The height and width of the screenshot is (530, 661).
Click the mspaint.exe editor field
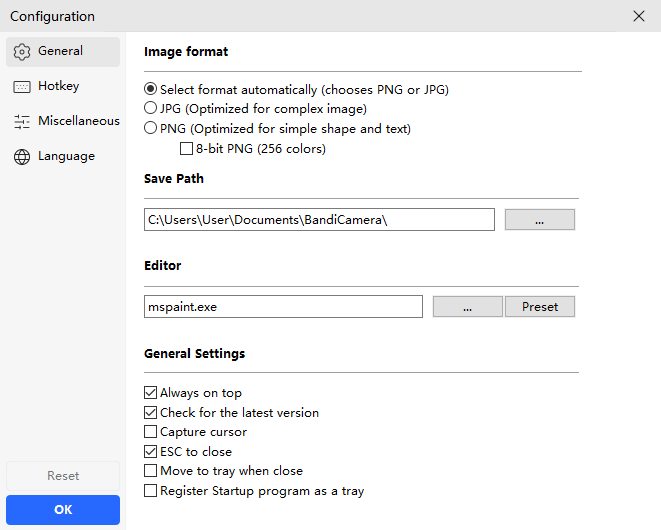tap(283, 307)
